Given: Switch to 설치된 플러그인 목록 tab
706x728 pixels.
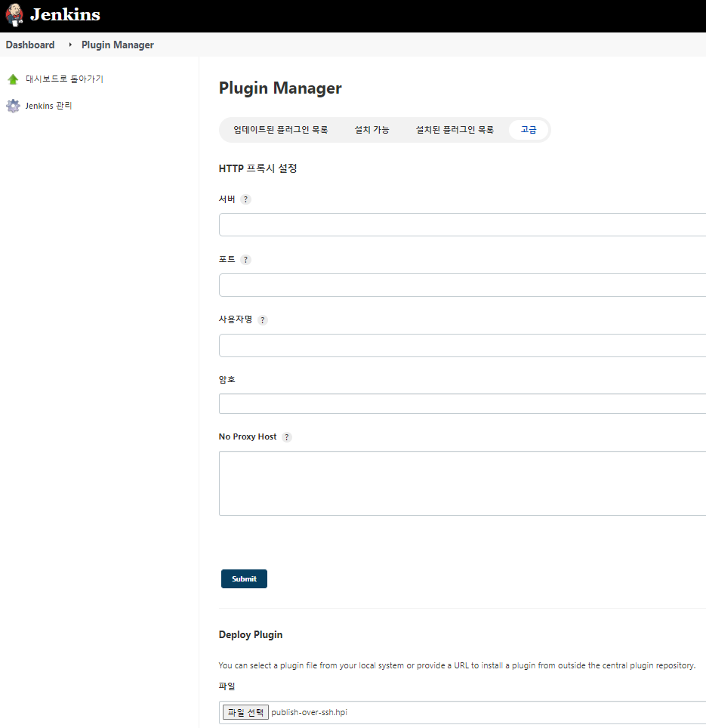Looking at the screenshot, I should tap(455, 130).
